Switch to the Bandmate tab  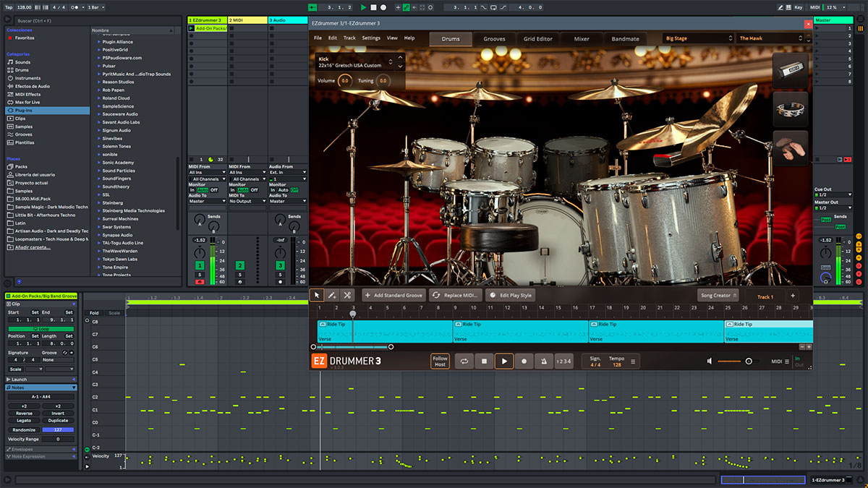pyautogui.click(x=625, y=39)
